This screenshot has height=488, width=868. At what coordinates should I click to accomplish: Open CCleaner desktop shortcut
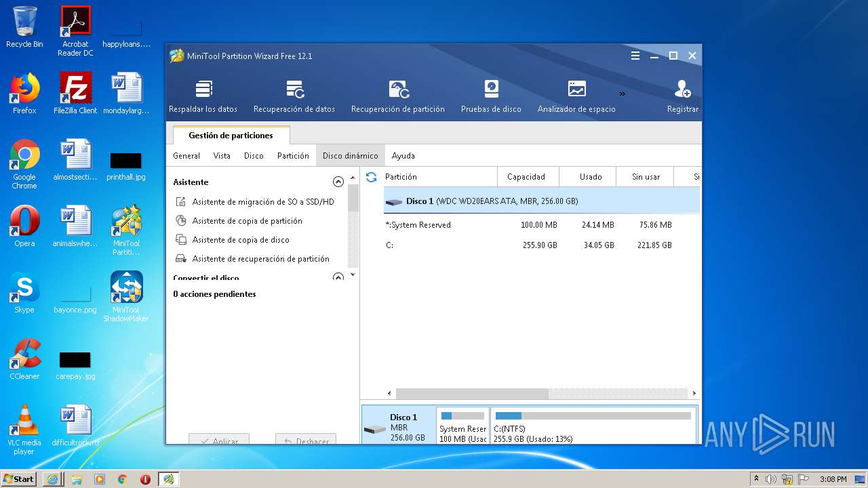[24, 359]
